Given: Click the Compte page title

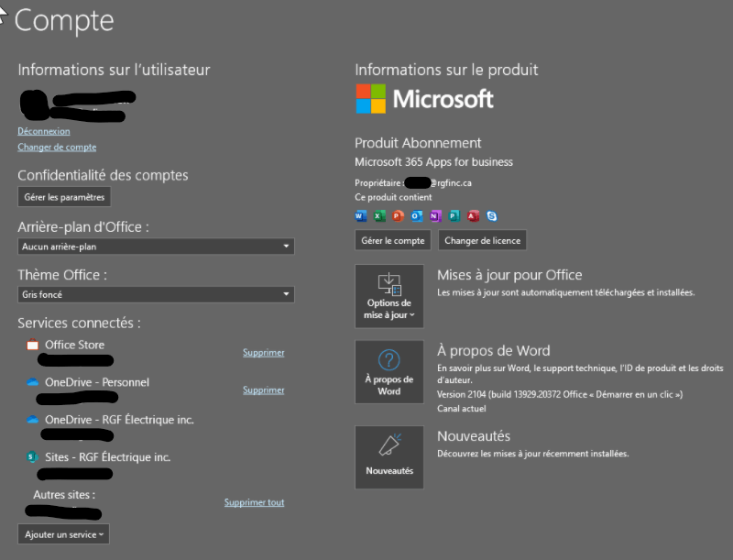Looking at the screenshot, I should (x=64, y=20).
